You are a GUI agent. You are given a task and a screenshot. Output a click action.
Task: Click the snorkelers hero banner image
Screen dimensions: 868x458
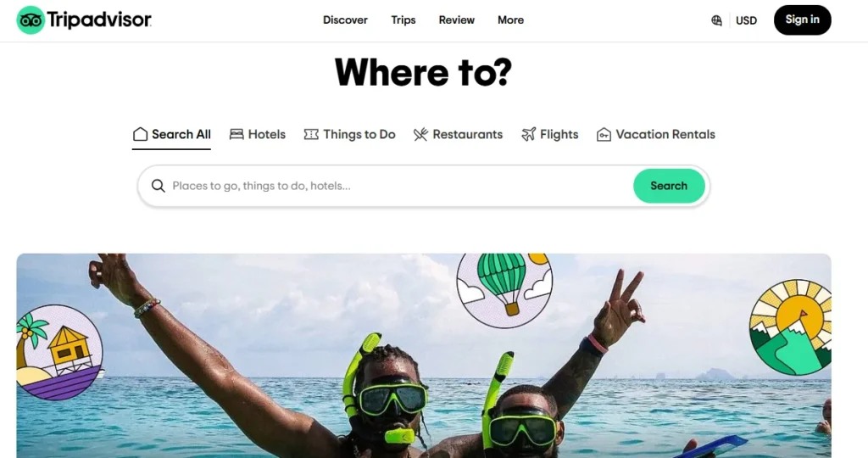[424, 355]
